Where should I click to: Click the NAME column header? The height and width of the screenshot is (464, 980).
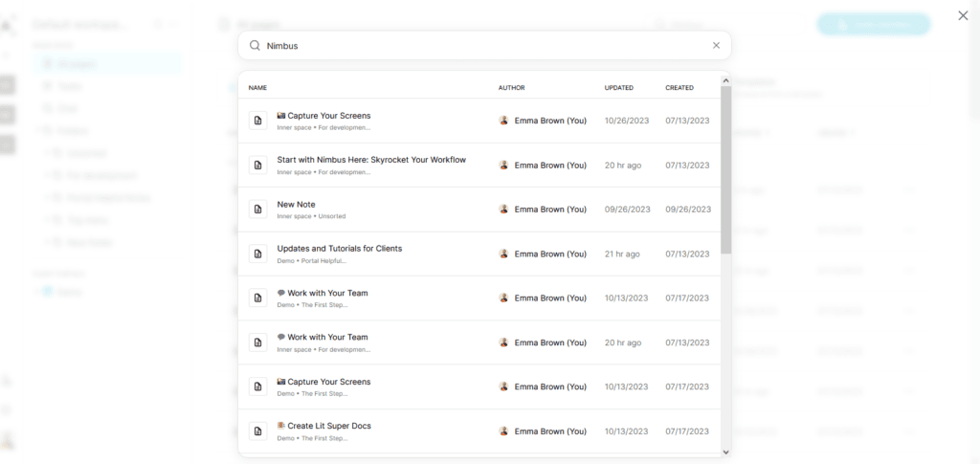point(257,88)
